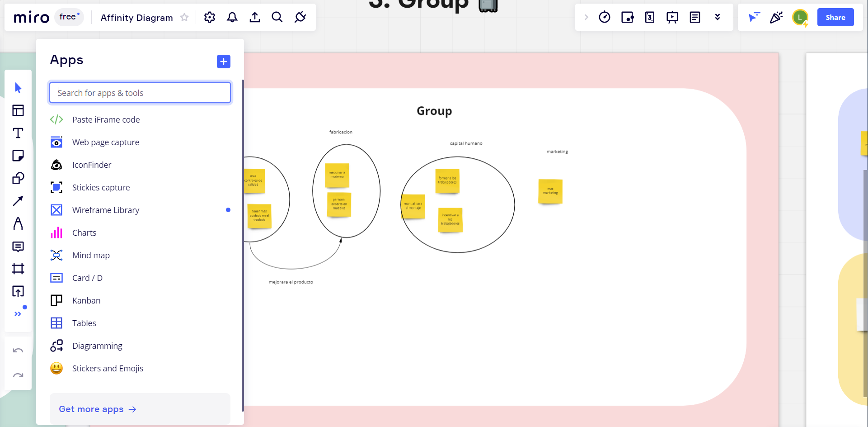Click the free plan badge
The image size is (868, 427).
point(69,17)
